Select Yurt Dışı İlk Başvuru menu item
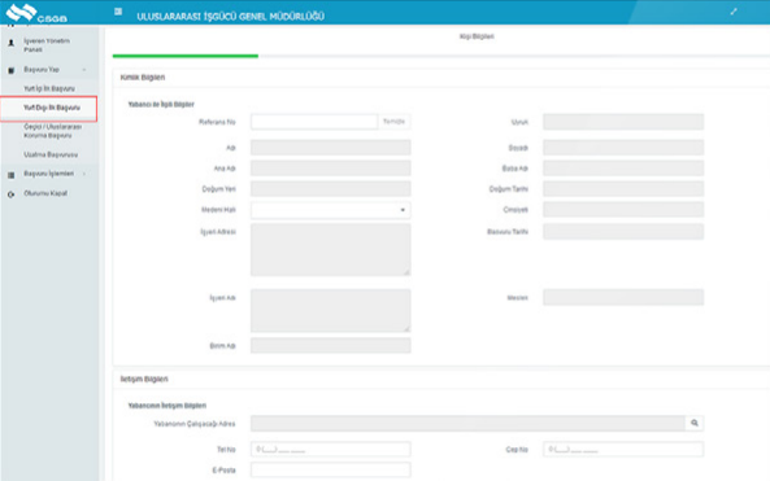 (x=51, y=107)
